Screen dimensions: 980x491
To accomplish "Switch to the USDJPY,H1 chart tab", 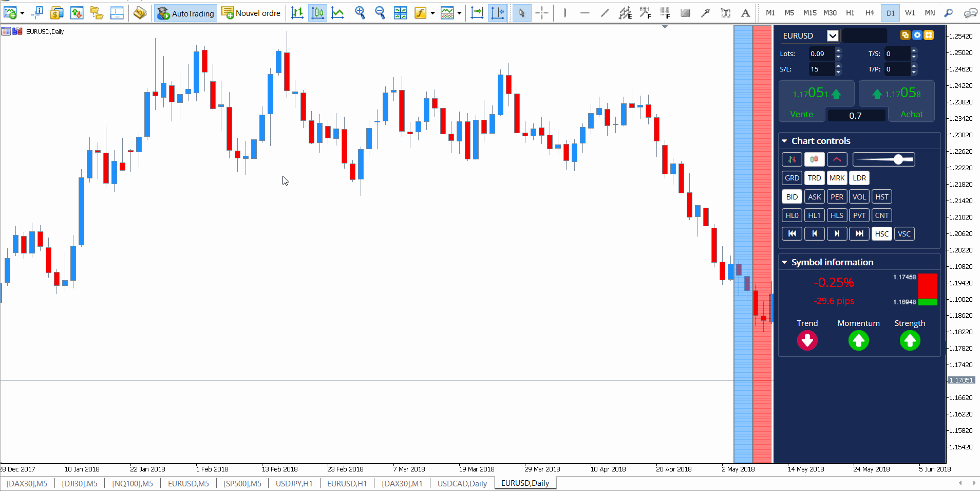I will tap(294, 483).
